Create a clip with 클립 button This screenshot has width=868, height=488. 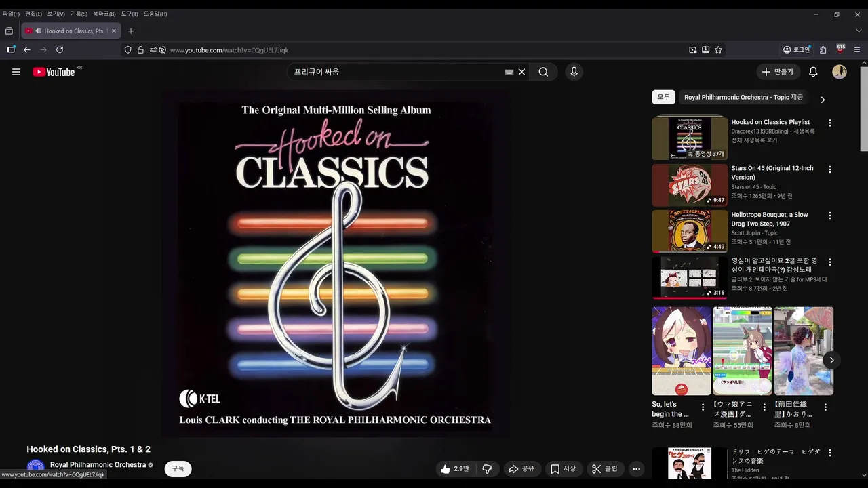[605, 469]
